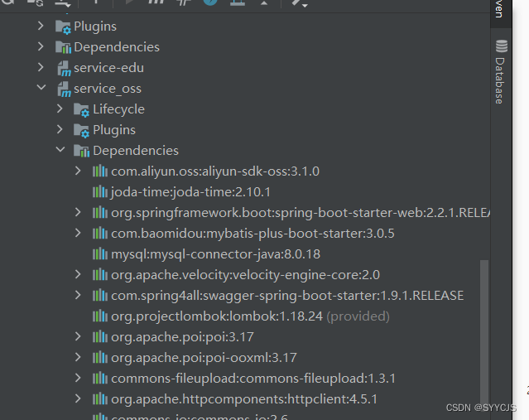Expand the poi-ooxml:3.17 dependency
This screenshot has width=529, height=420.
[x=78, y=357]
